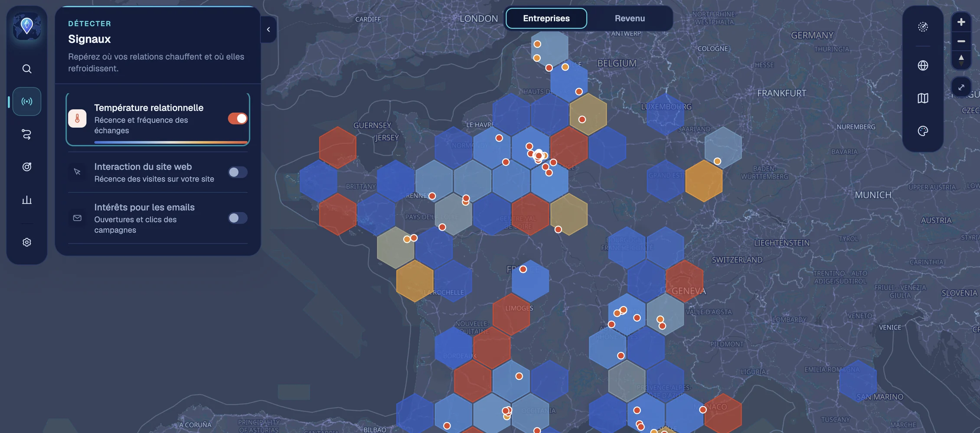Click the app logo globe pin icon
Viewport: 980px width, 433px height.
coord(27,26)
